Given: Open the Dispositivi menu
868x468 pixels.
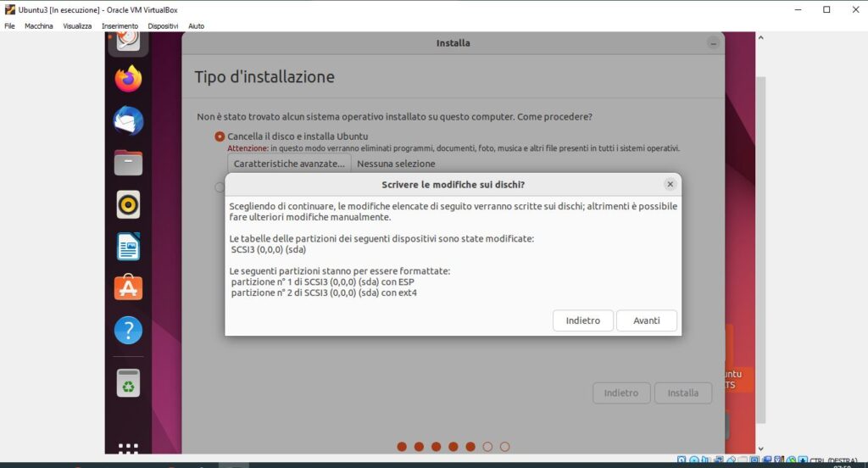Looking at the screenshot, I should (163, 26).
